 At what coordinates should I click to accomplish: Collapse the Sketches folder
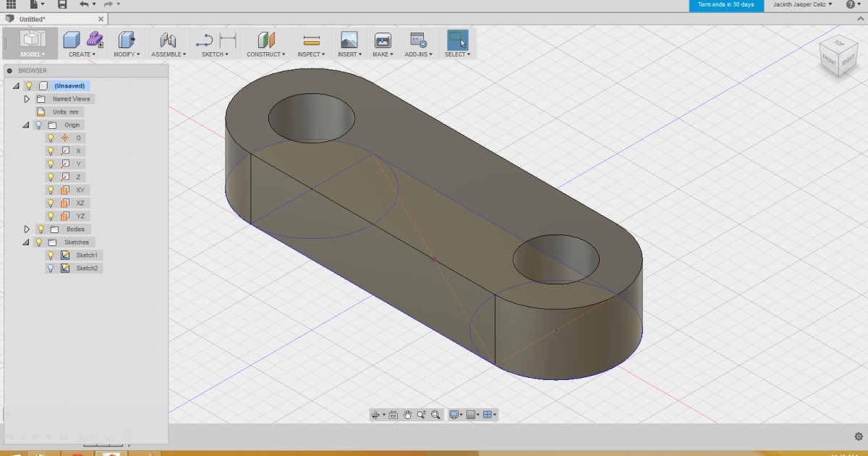27,242
